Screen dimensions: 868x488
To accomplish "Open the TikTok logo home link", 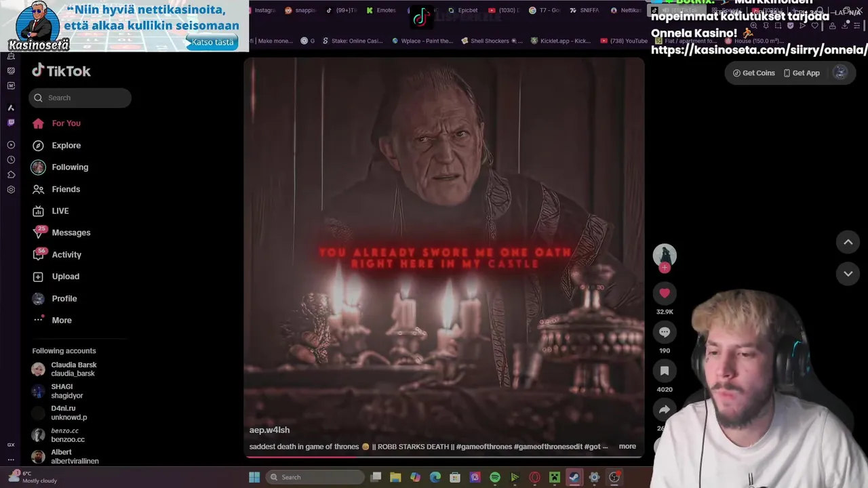I will 61,70.
